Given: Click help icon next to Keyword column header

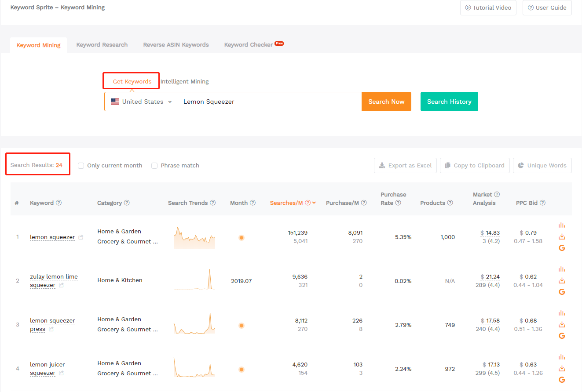Looking at the screenshot, I should click(59, 203).
